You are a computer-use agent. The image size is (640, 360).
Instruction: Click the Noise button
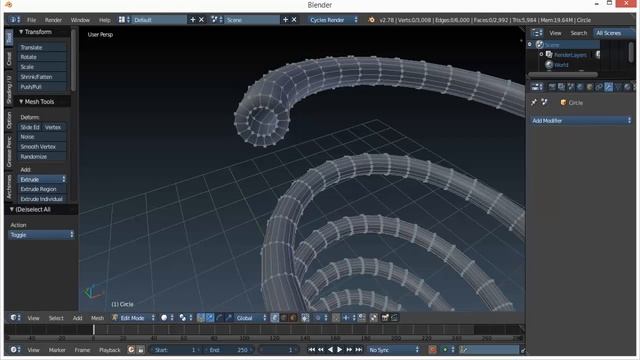coord(42,137)
